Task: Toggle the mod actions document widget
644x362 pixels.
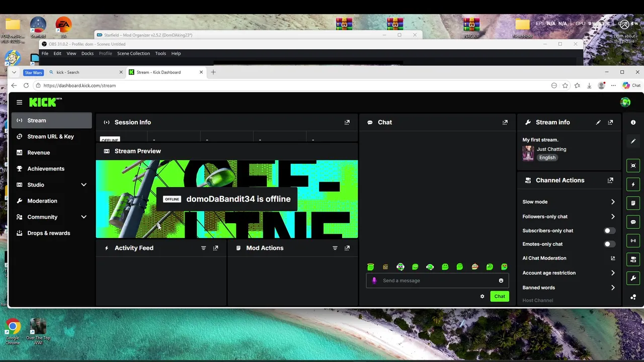Action: pos(633,203)
